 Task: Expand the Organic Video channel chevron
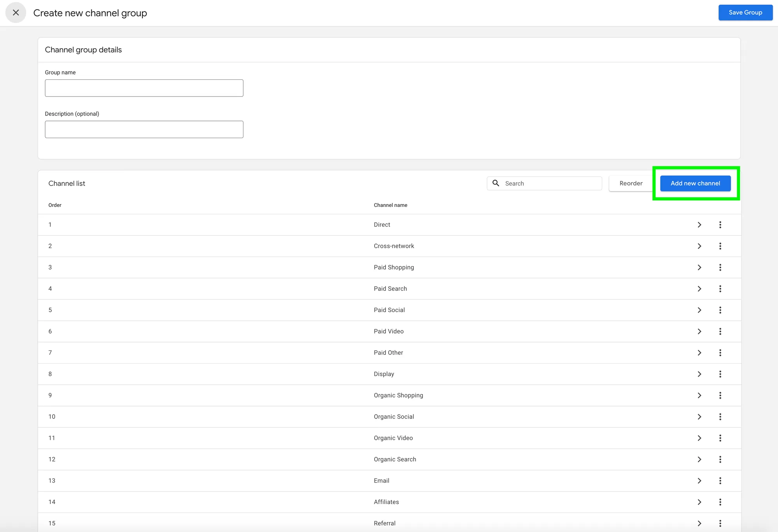tap(699, 438)
